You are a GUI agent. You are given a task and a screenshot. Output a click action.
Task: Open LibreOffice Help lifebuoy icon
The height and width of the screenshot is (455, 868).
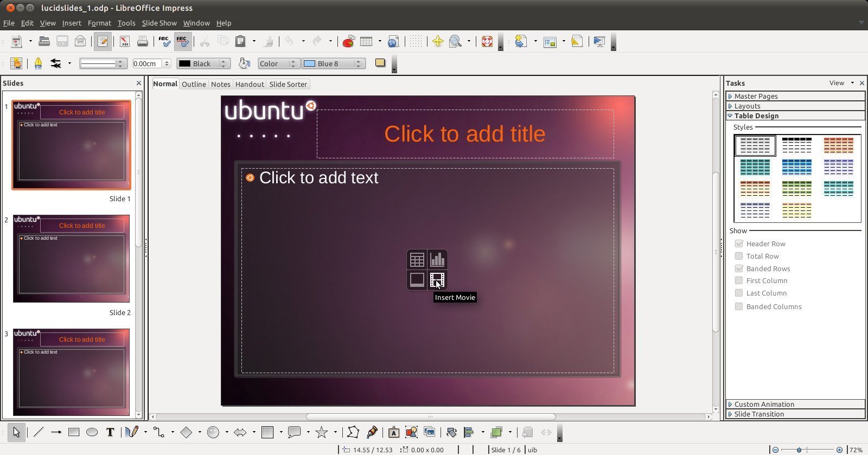(x=487, y=41)
